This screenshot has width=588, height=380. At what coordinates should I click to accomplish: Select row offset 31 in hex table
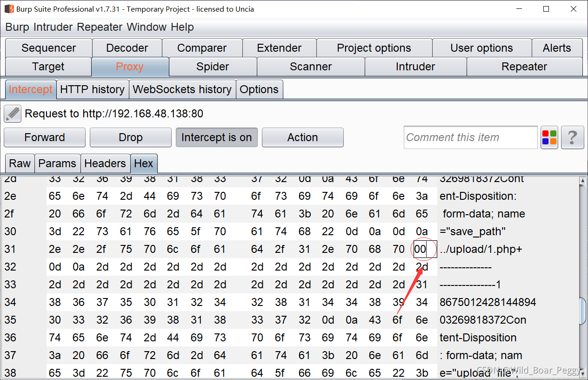click(x=10, y=249)
